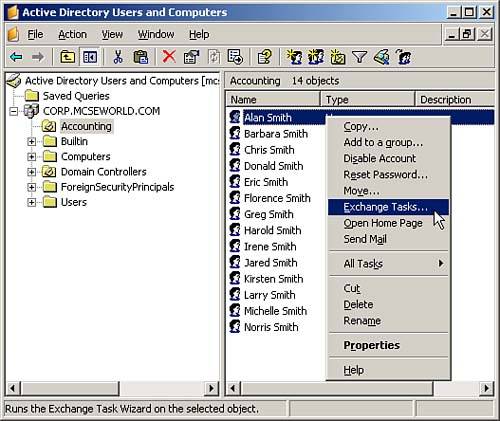Click list pane right scroll arrow
Viewport: 500px width, 421px height.
coord(487,388)
